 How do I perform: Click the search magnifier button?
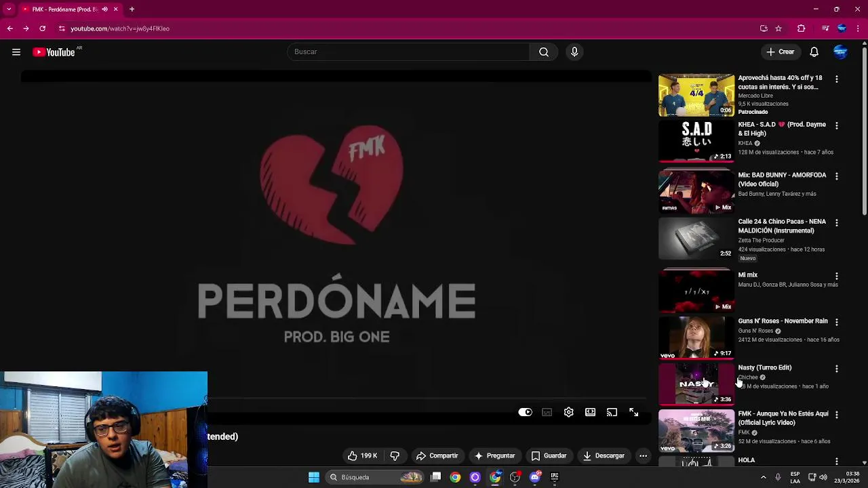coord(544,52)
